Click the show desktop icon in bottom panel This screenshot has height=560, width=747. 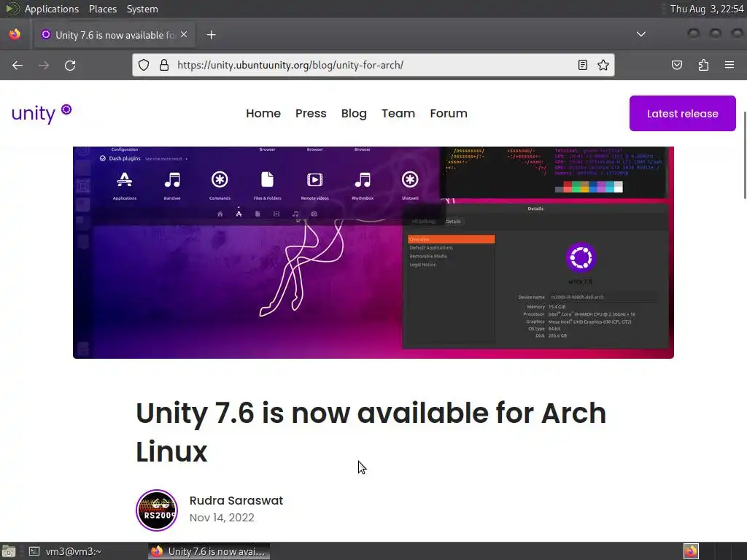point(9,551)
